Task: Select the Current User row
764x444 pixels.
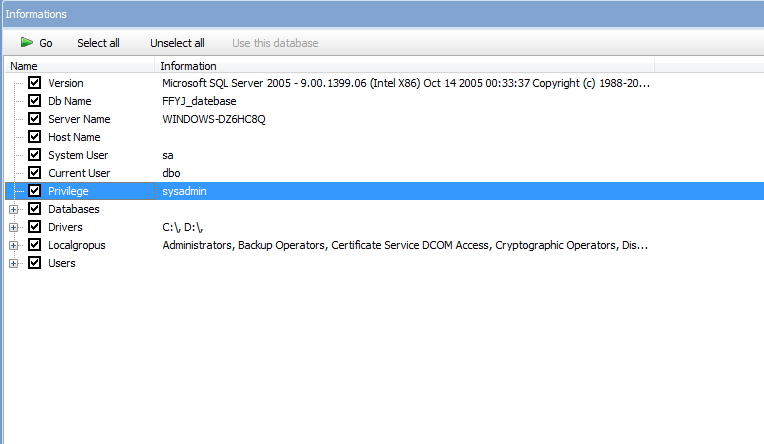Action: click(384, 173)
